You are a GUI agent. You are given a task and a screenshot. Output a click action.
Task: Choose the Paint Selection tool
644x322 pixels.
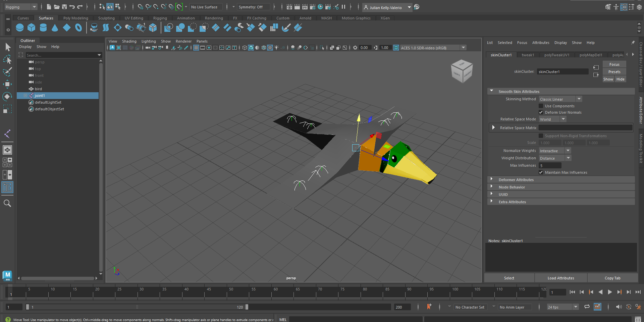[7, 72]
